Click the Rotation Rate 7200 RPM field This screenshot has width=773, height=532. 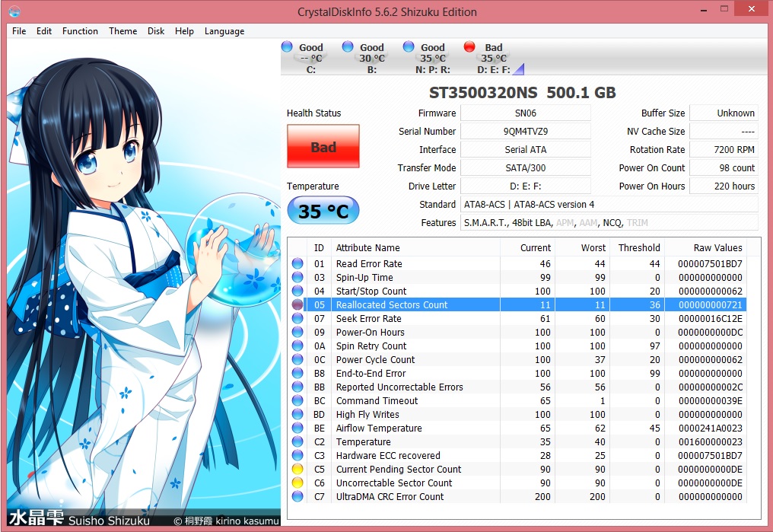[x=724, y=149]
